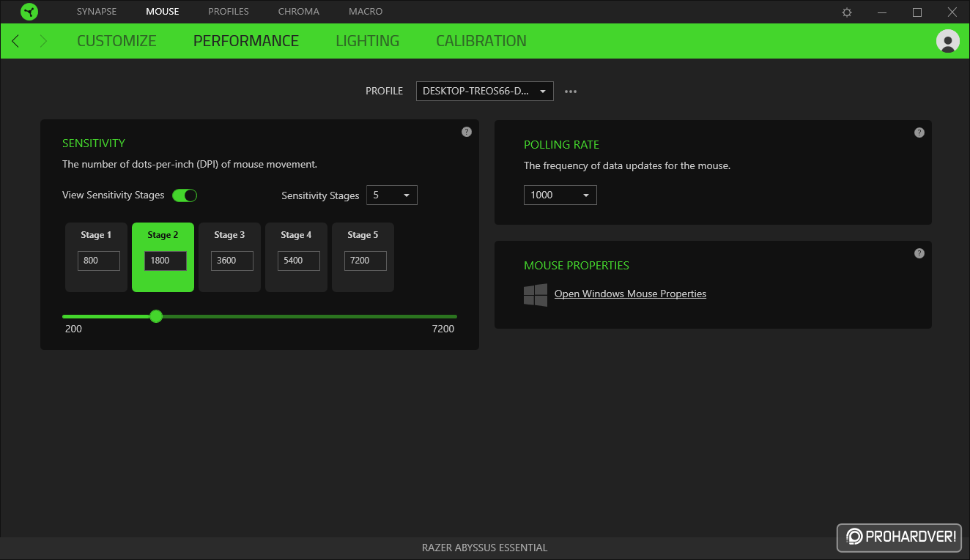Viewport: 970px width, 560px height.
Task: Open the CALIBRATION section
Action: click(481, 41)
